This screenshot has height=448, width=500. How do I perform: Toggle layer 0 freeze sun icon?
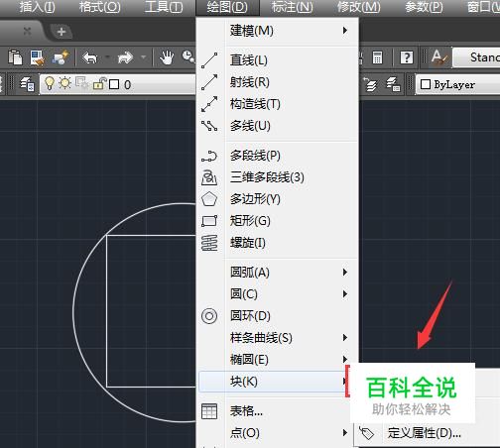click(65, 83)
